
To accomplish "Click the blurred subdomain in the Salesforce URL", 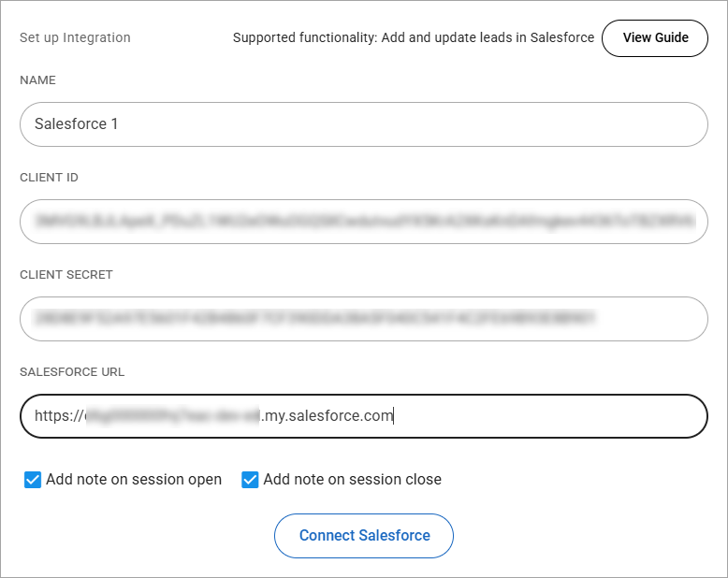I will tap(171, 416).
